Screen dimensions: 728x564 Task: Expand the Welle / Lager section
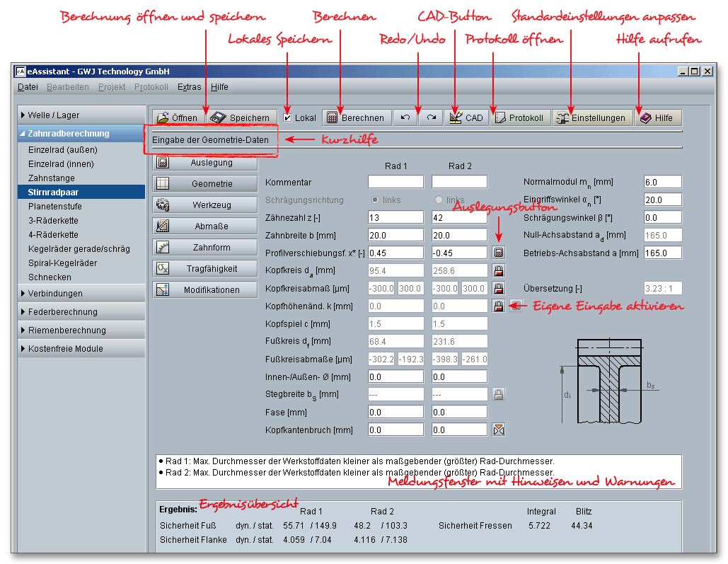pyautogui.click(x=81, y=115)
